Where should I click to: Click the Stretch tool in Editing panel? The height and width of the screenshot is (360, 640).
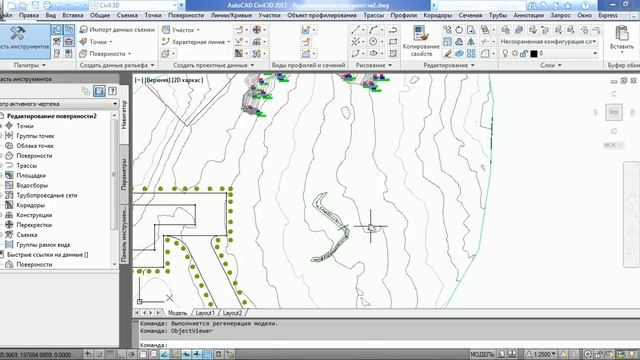[471, 30]
